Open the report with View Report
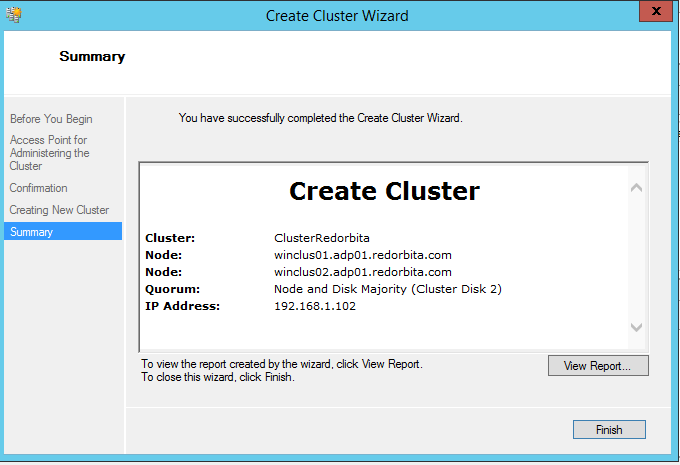 click(x=597, y=366)
